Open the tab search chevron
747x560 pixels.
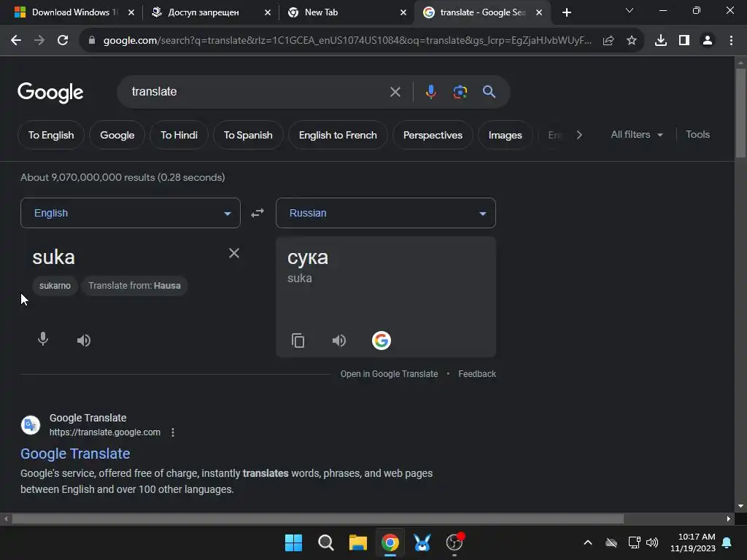630,10
